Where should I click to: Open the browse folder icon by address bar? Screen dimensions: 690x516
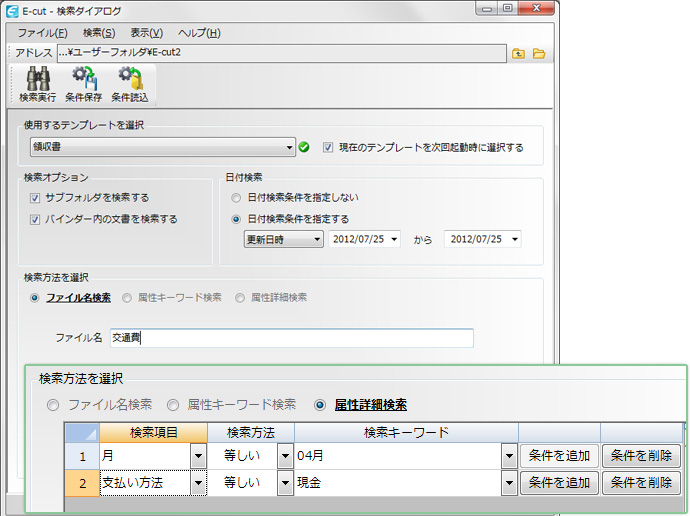(x=539, y=54)
